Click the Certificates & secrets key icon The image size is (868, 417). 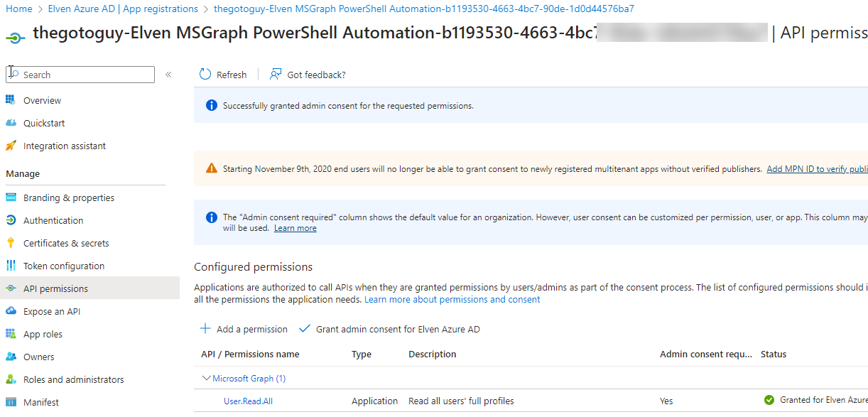[11, 243]
